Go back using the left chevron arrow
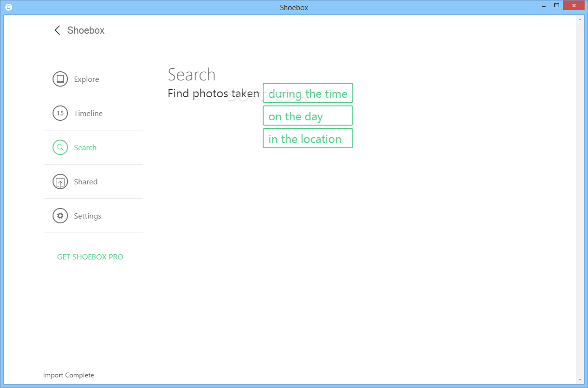588x388 pixels. [x=57, y=30]
